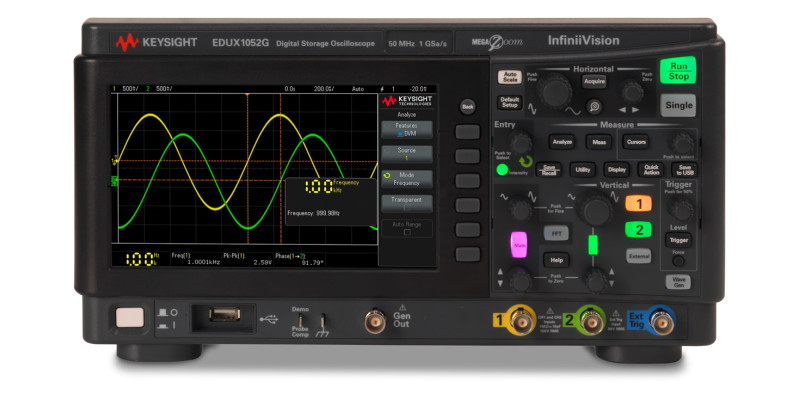Viewport: 800px width, 400px height.
Task: Push the Help button
Action: point(556,260)
